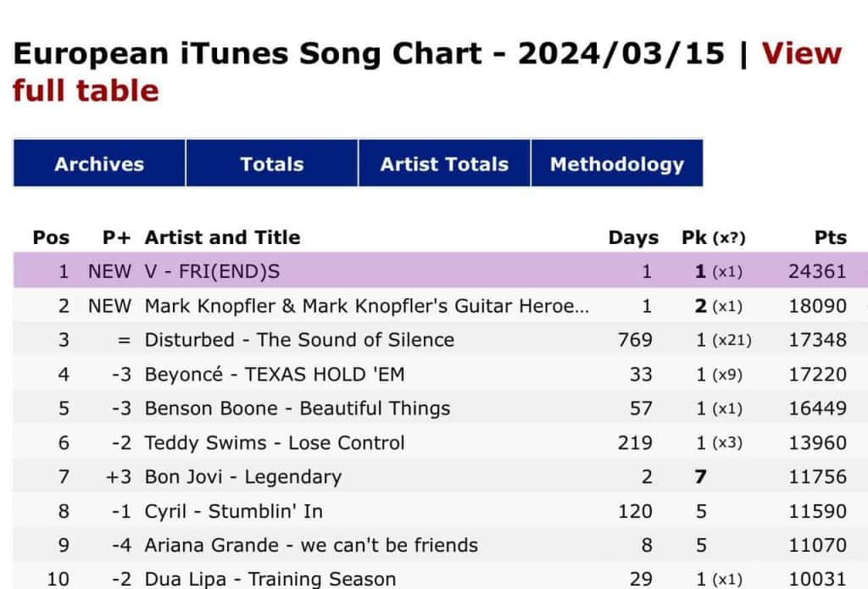The width and height of the screenshot is (868, 589).
Task: Click the Pos column header
Action: (x=51, y=237)
